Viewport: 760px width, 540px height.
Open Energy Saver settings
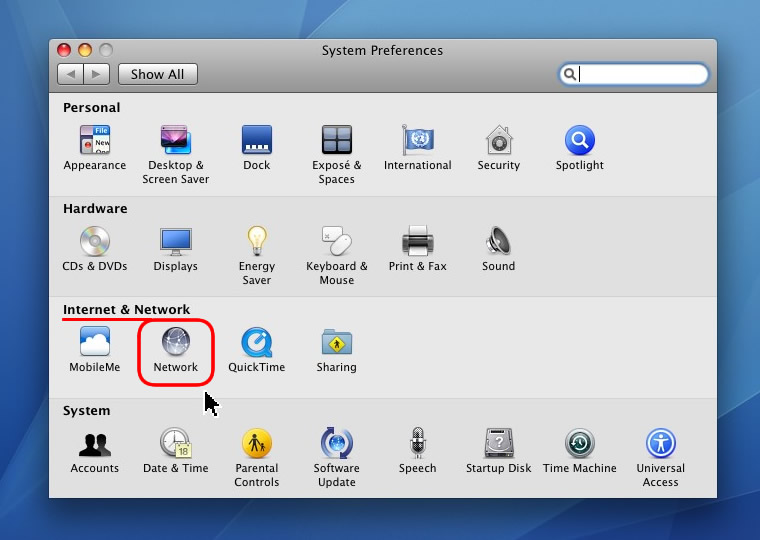coord(256,242)
